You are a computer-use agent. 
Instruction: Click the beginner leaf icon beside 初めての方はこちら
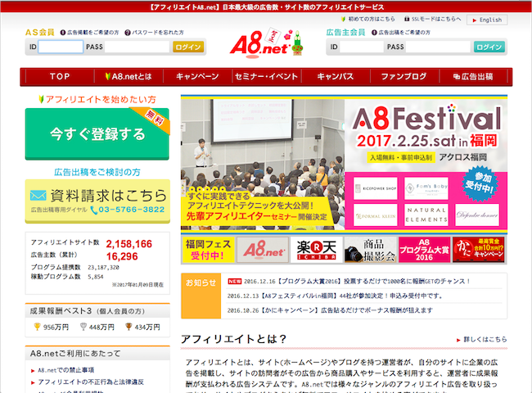[x=344, y=19]
